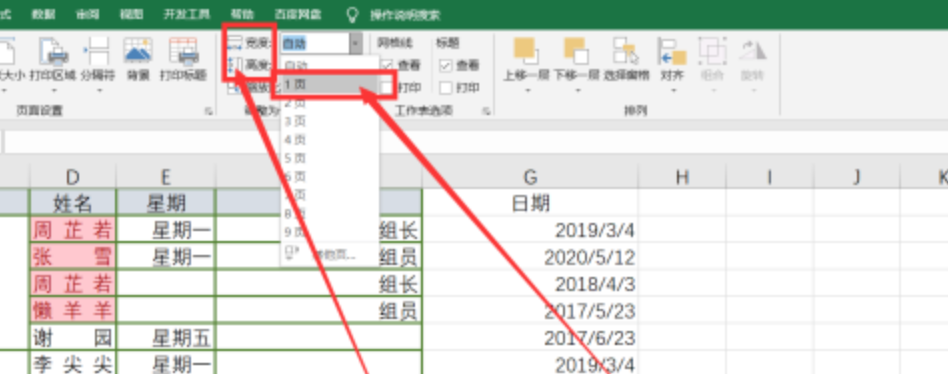Toggle 网格线 查看 (Gridlines View) checkbox
948x374 pixels.
[x=386, y=65]
